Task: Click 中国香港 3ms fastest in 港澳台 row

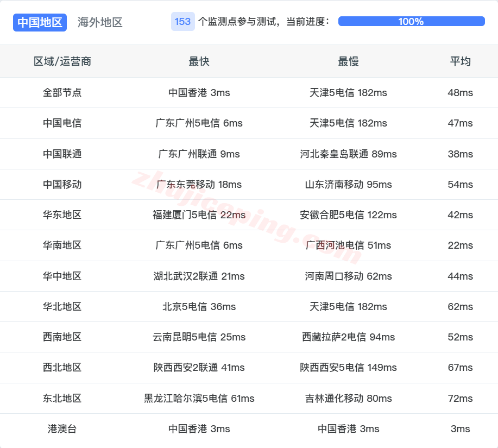Action: point(199,428)
